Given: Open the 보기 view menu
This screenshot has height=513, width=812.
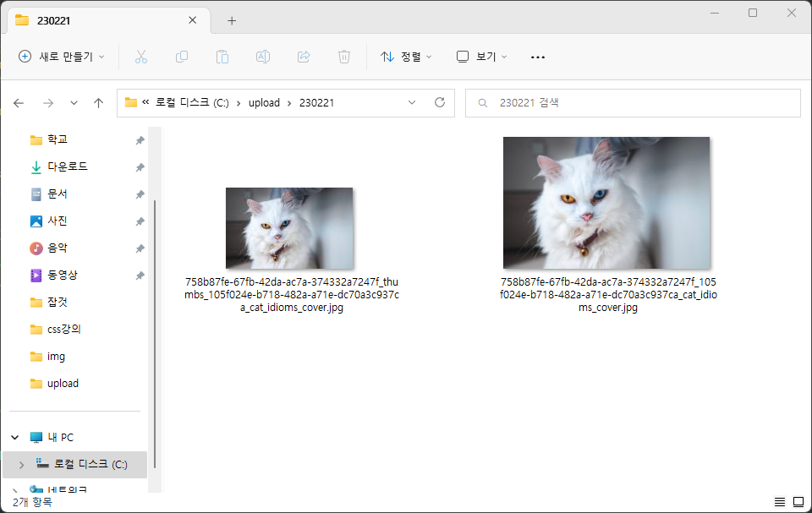Looking at the screenshot, I should tap(481, 57).
